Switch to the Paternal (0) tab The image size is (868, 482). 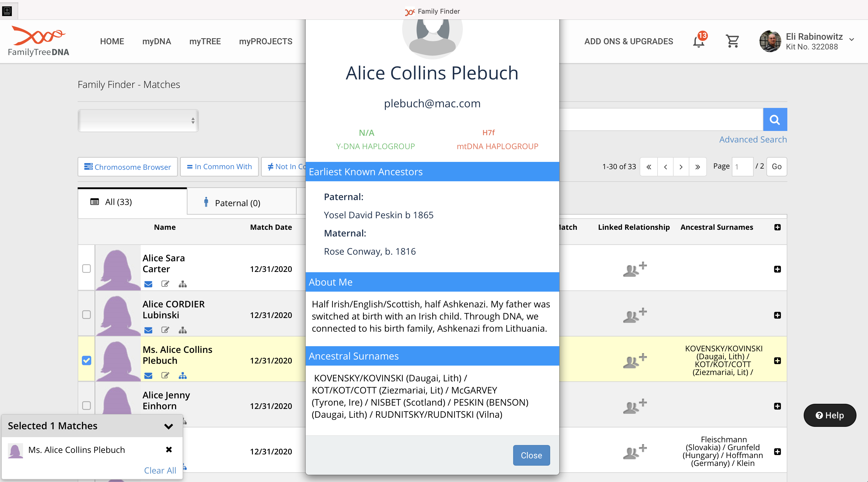[237, 203]
